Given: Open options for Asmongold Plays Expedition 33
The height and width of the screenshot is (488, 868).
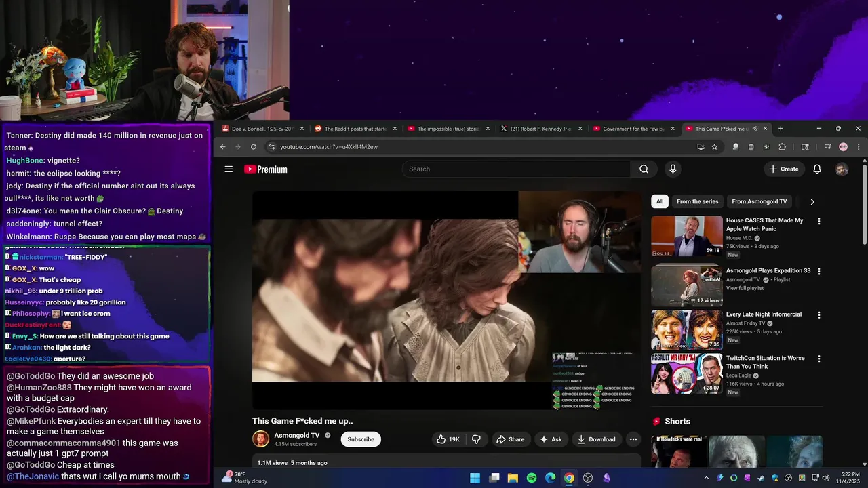Looking at the screenshot, I should (x=819, y=271).
